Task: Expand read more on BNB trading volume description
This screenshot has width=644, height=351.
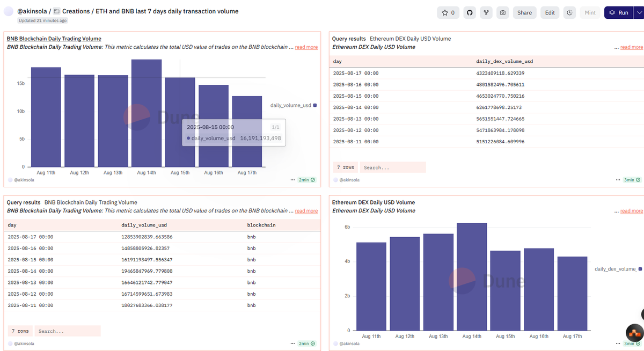Action: tap(306, 47)
